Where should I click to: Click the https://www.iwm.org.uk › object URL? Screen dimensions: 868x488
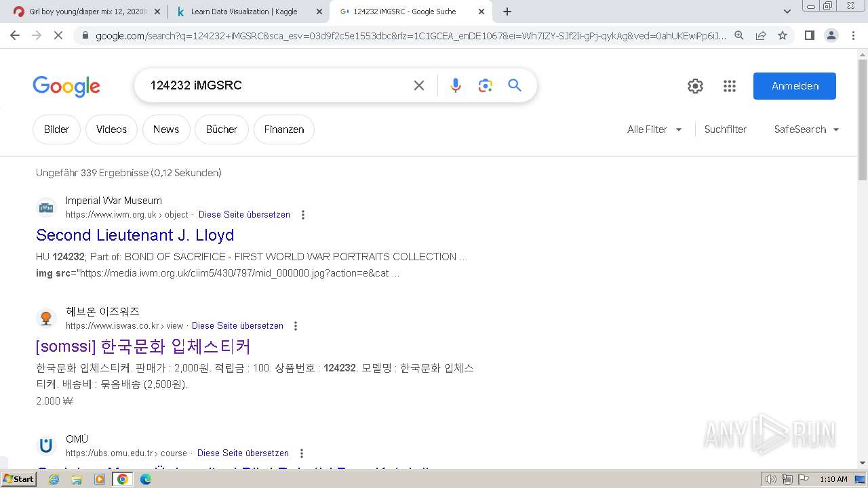point(127,215)
